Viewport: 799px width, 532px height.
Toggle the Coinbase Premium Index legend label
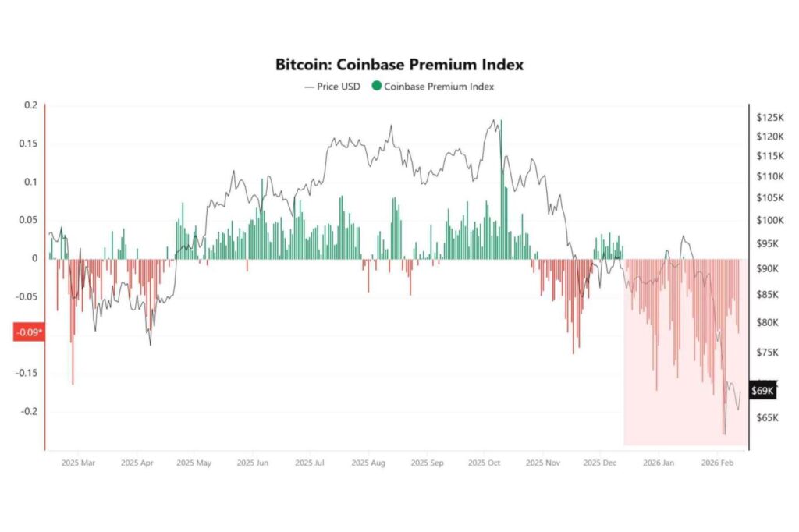(x=439, y=87)
